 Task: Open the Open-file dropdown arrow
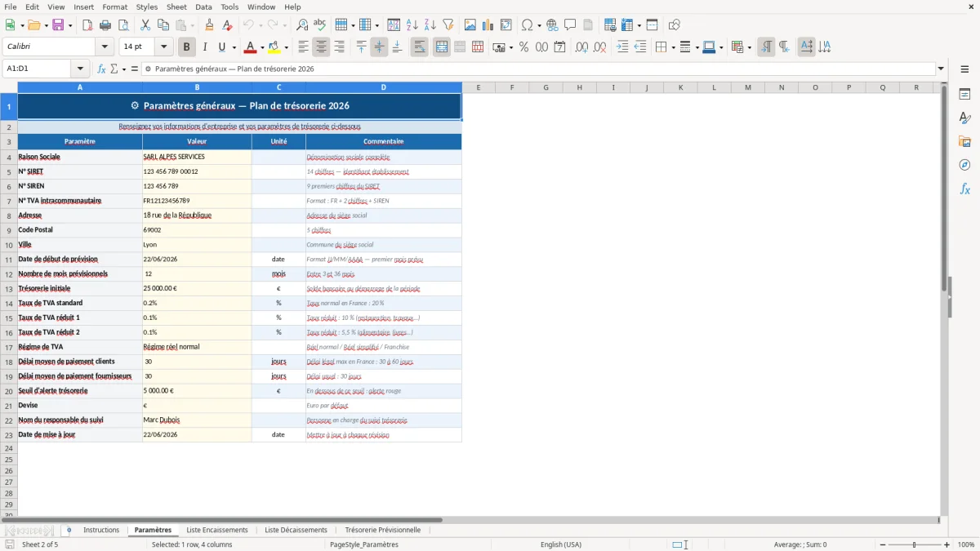46,25
